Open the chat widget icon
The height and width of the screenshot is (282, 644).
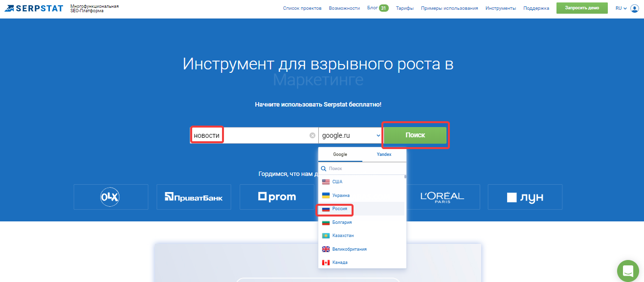pos(628,271)
